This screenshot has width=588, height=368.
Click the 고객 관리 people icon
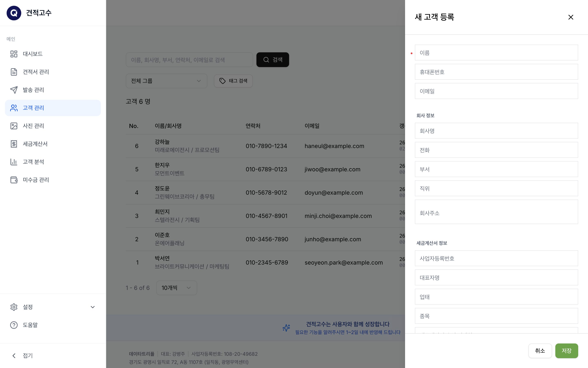click(x=14, y=108)
